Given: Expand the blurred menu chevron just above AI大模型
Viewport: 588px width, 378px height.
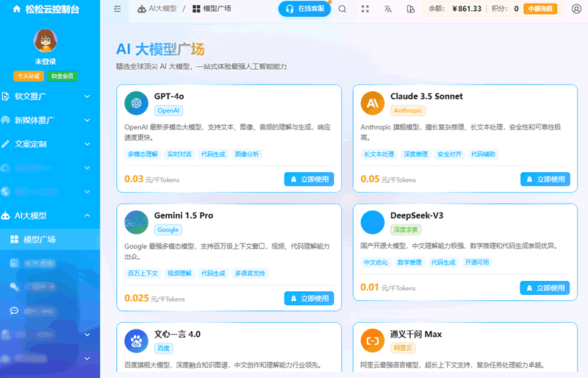Looking at the screenshot, I should (x=87, y=192).
